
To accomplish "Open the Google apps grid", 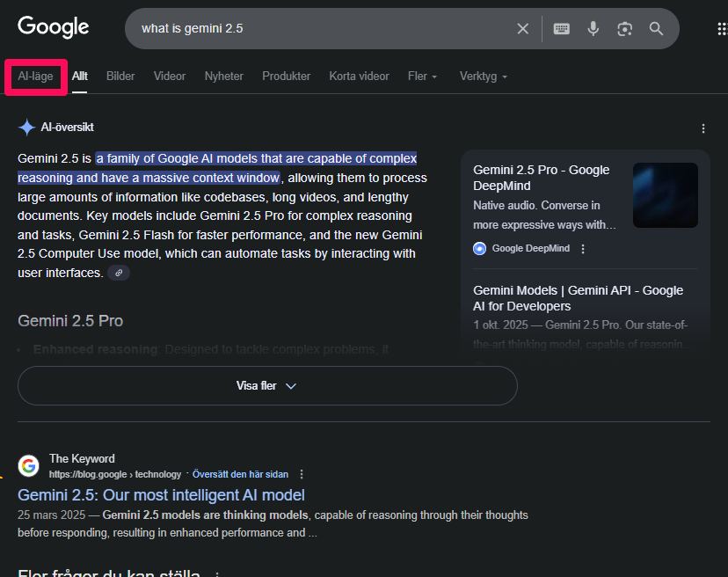I will (721, 29).
